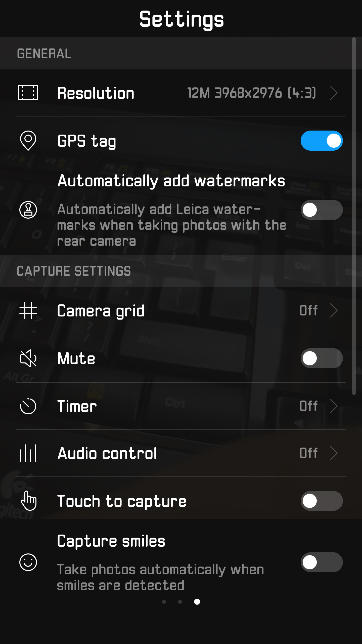Turn on Capture smiles switch
The height and width of the screenshot is (644, 362).
[x=322, y=562]
